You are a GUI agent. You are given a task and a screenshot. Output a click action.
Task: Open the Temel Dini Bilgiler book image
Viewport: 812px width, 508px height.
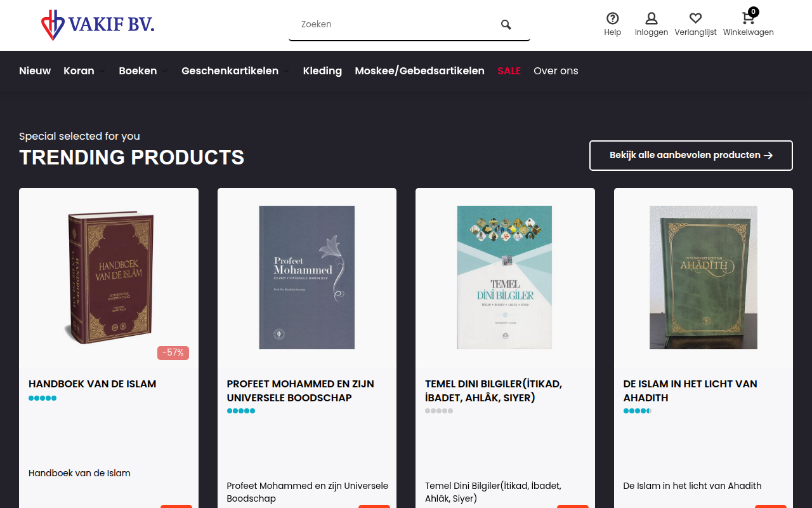point(505,277)
